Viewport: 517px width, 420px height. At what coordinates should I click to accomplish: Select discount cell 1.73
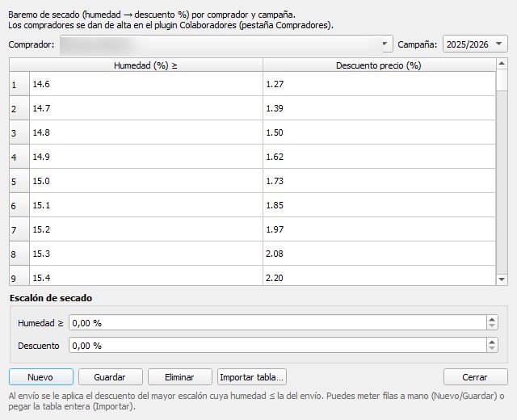coord(379,181)
